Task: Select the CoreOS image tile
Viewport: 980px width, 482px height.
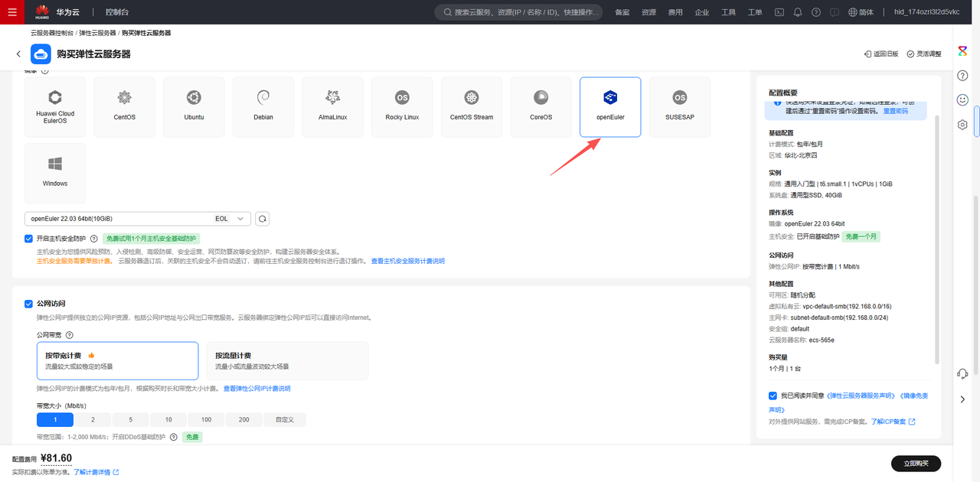Action: pyautogui.click(x=541, y=106)
